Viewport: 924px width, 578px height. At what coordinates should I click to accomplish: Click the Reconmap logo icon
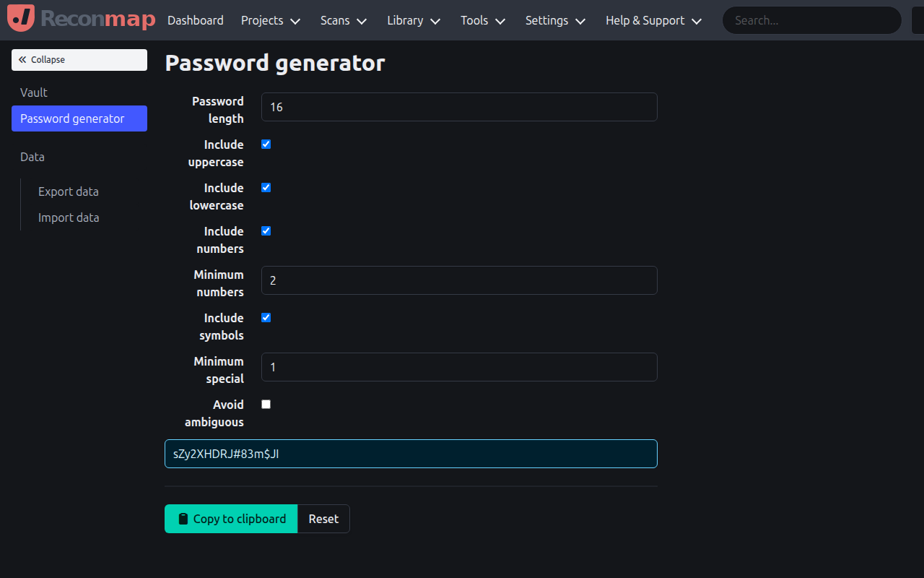(x=20, y=20)
